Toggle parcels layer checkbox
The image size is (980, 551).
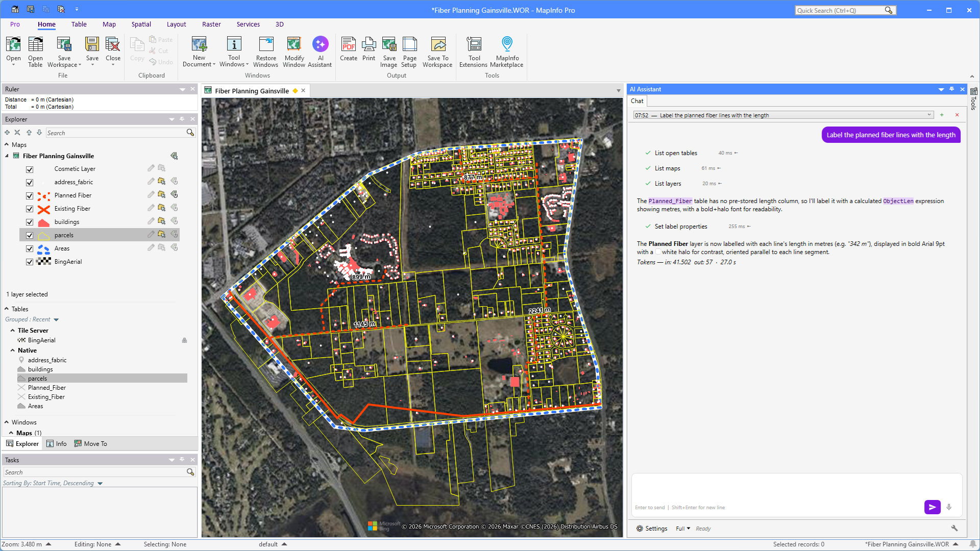pyautogui.click(x=30, y=236)
